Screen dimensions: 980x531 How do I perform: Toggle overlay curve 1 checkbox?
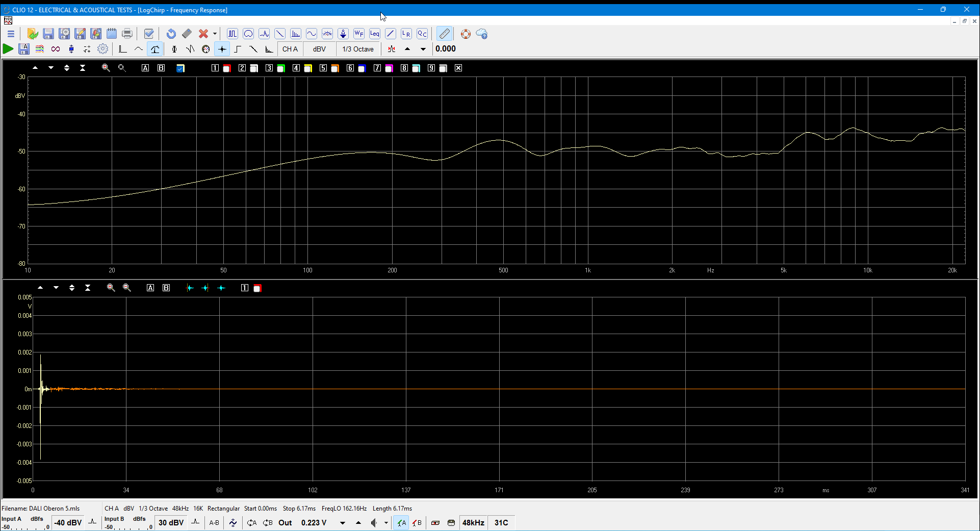215,68
